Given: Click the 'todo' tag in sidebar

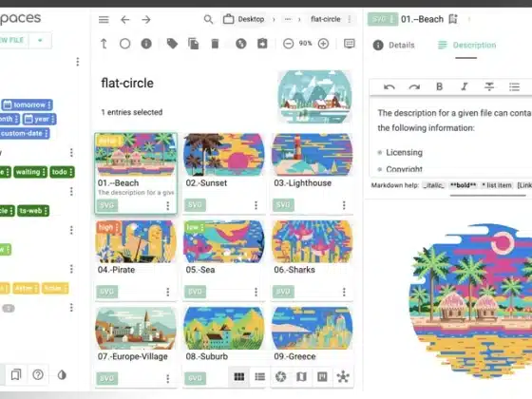Looking at the screenshot, I should (62, 172).
